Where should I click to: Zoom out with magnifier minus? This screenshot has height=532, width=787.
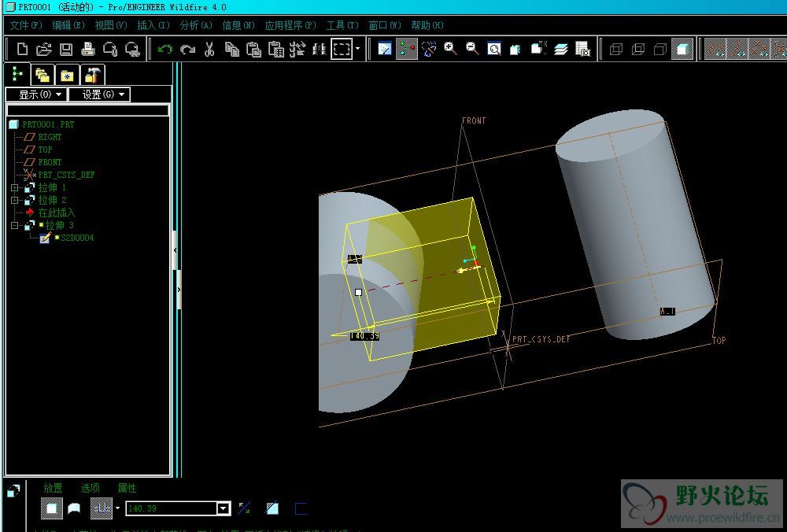click(472, 49)
